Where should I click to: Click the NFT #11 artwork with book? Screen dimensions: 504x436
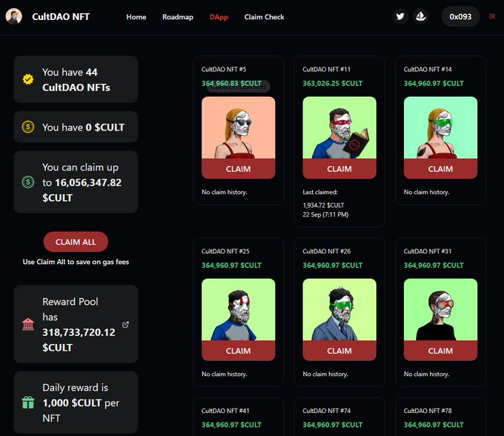[339, 128]
